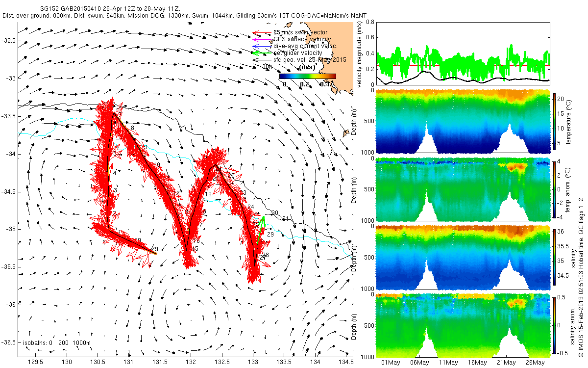Click the blue dive-avg current legend arrow
This screenshot has width=588, height=368.
point(262,46)
